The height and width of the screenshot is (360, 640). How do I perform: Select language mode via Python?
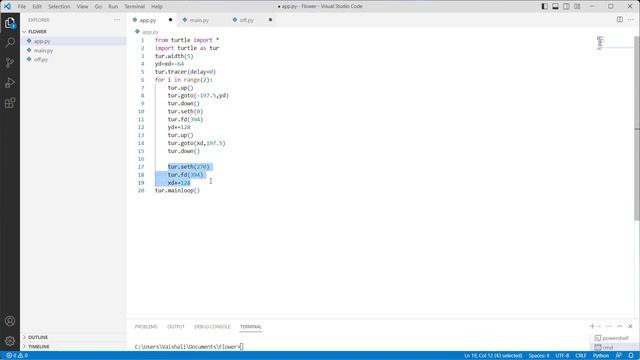(x=601, y=356)
